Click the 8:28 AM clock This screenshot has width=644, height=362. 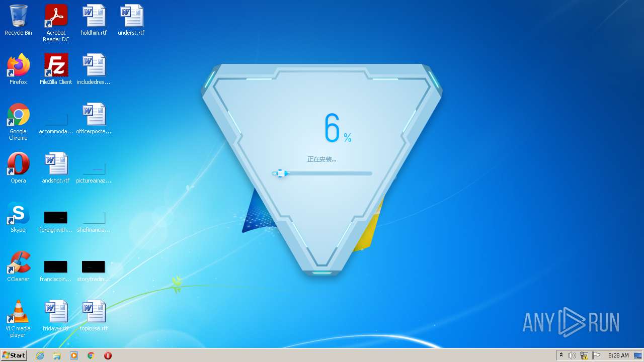[618, 355]
